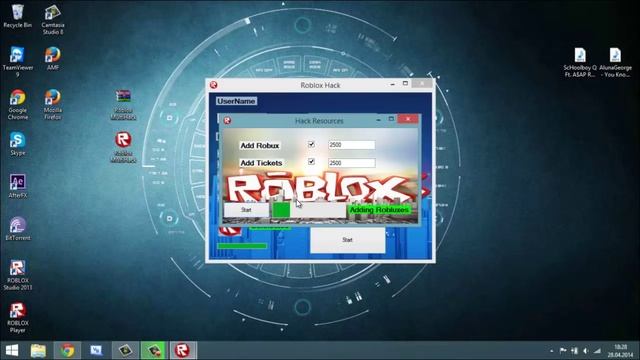This screenshot has width=640, height=360.
Task: Click the green progress bar in Roblox Hack window
Action: [x=242, y=246]
